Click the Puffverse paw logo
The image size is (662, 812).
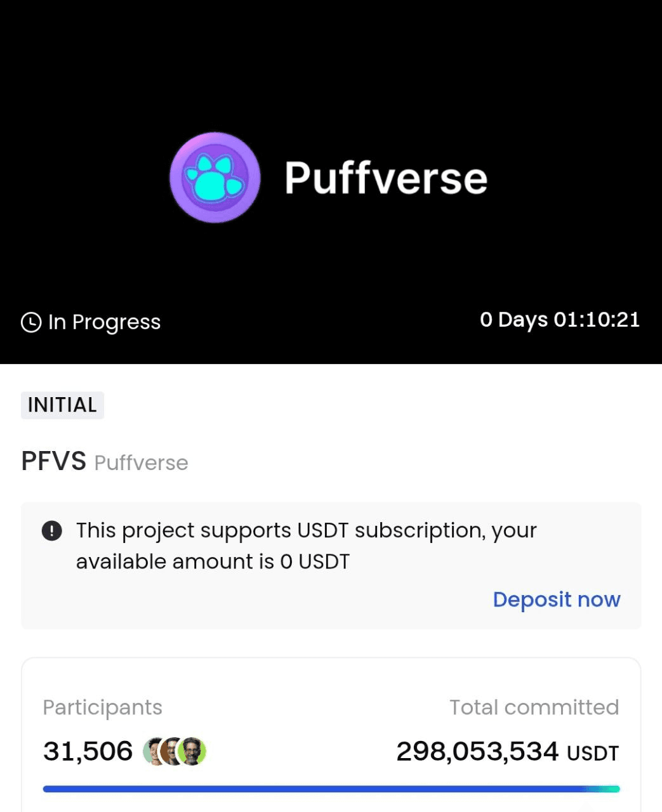[215, 178]
